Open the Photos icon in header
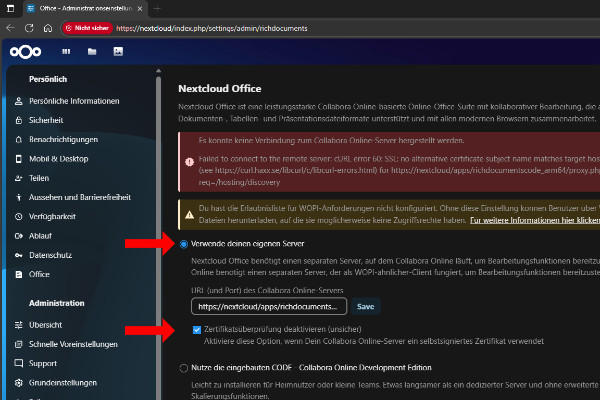The height and width of the screenshot is (400, 600). pos(118,51)
